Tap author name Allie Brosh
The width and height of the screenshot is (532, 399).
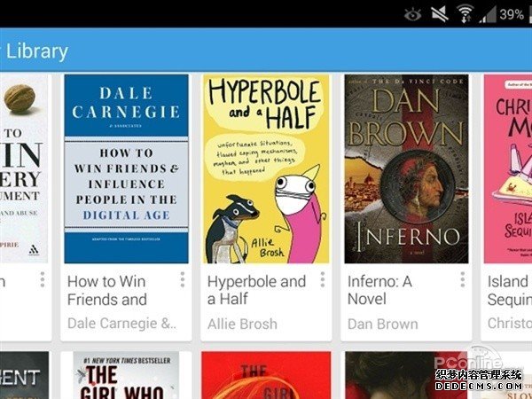tap(242, 324)
